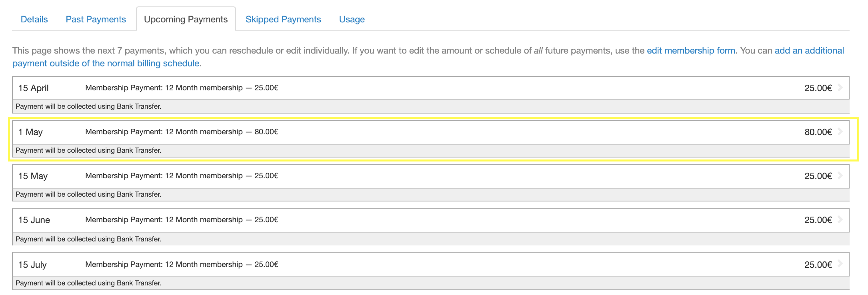
Task: Expand the 15 July payment chevron
Action: [840, 264]
